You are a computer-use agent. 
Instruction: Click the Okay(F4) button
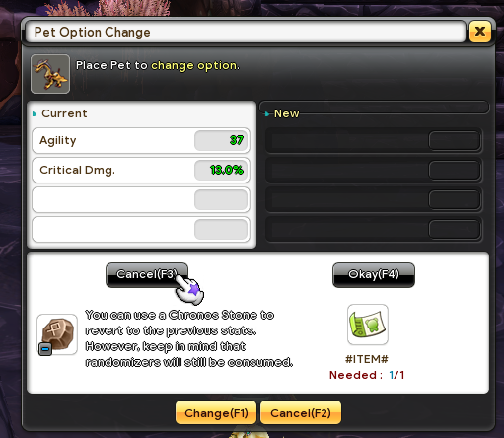[x=374, y=275]
